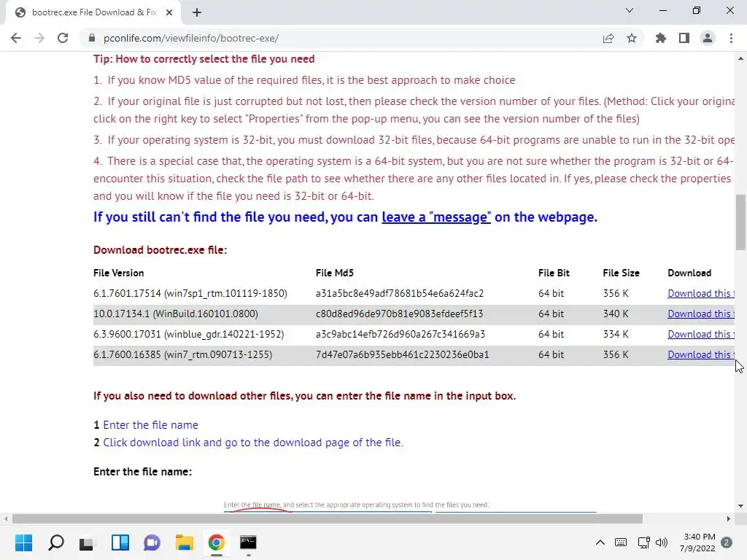Go back to the previous page

tap(16, 38)
